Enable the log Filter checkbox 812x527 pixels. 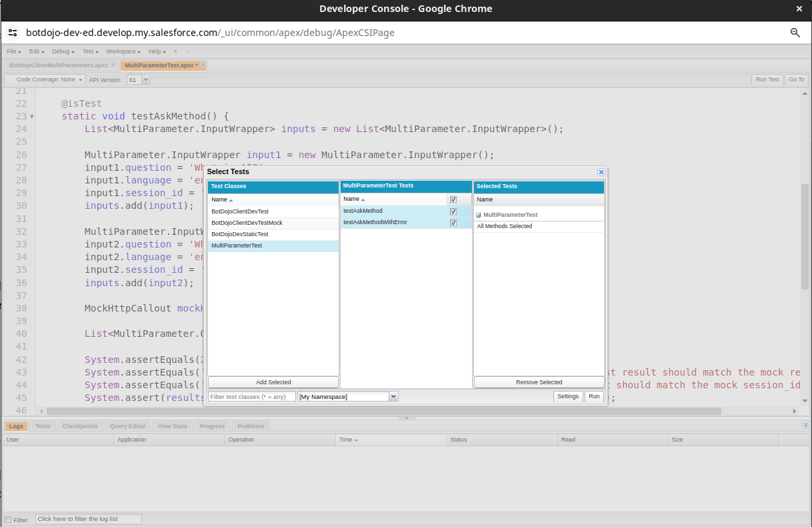(8, 520)
